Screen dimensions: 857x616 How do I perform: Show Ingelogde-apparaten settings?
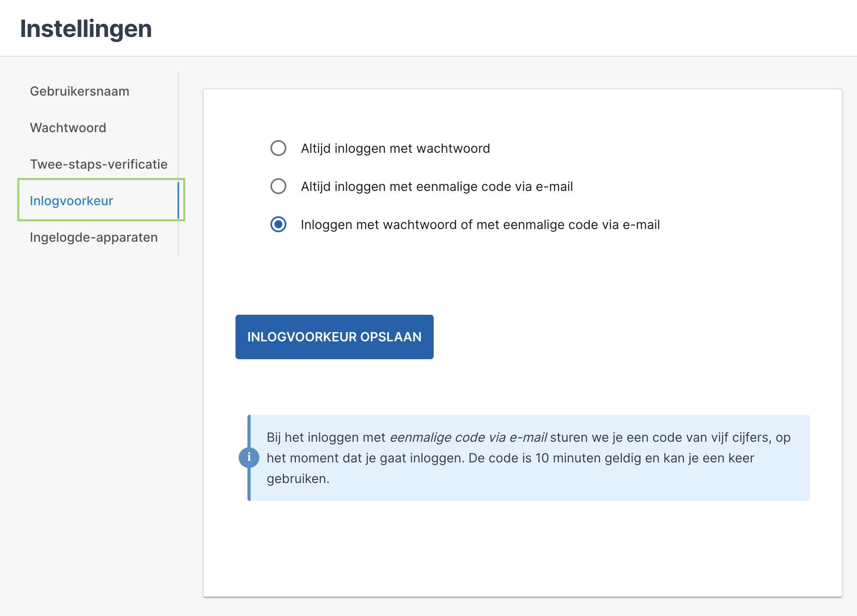pyautogui.click(x=94, y=237)
